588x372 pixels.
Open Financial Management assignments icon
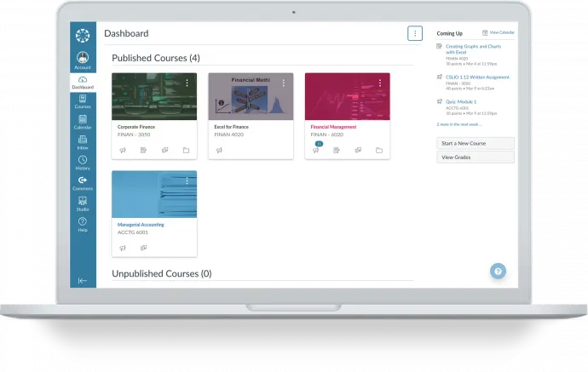337,150
